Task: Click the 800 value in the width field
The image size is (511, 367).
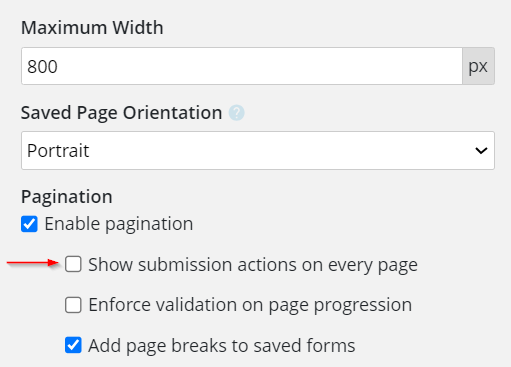Action: [42, 66]
